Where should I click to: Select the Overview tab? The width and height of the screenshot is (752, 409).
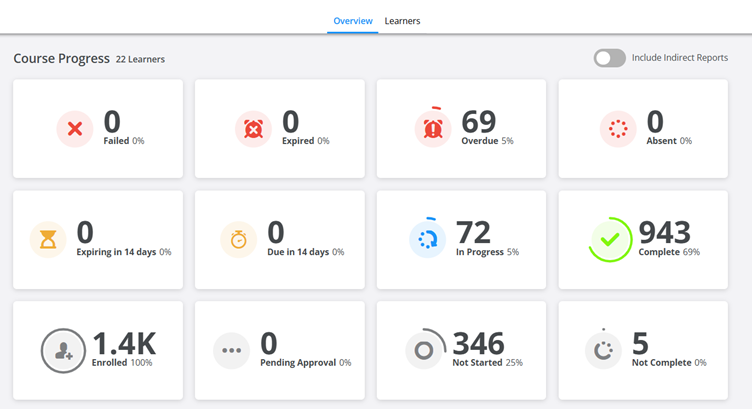point(352,21)
